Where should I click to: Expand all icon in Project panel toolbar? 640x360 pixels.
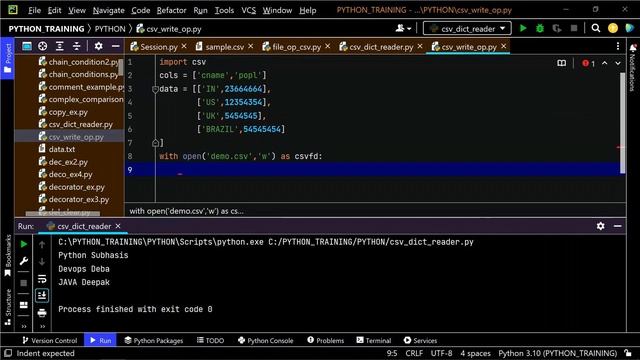[x=60, y=46]
